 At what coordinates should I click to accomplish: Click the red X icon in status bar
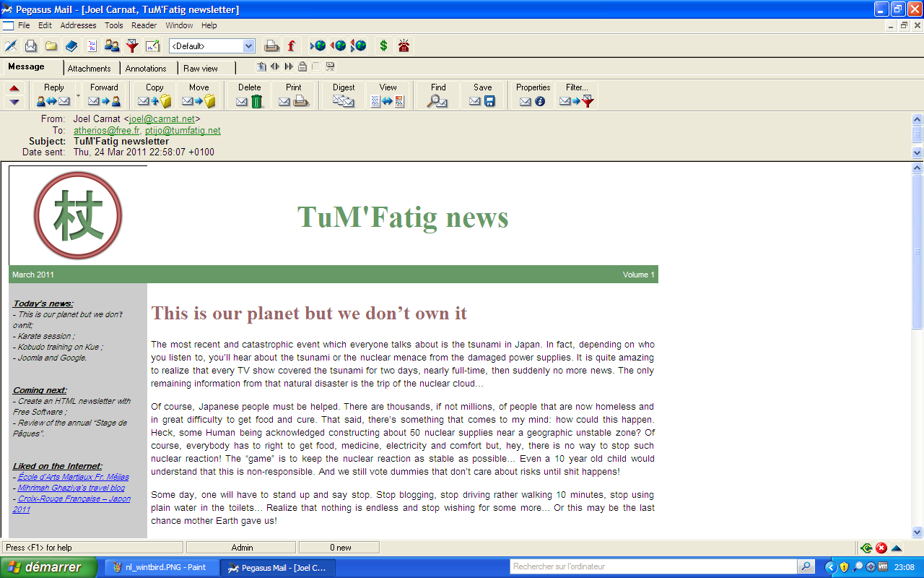tap(881, 548)
